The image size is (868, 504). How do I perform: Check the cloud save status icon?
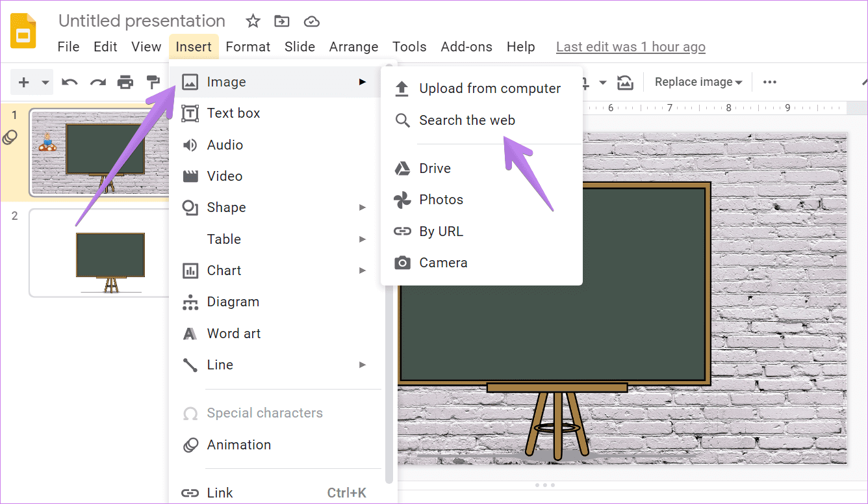pyautogui.click(x=312, y=21)
